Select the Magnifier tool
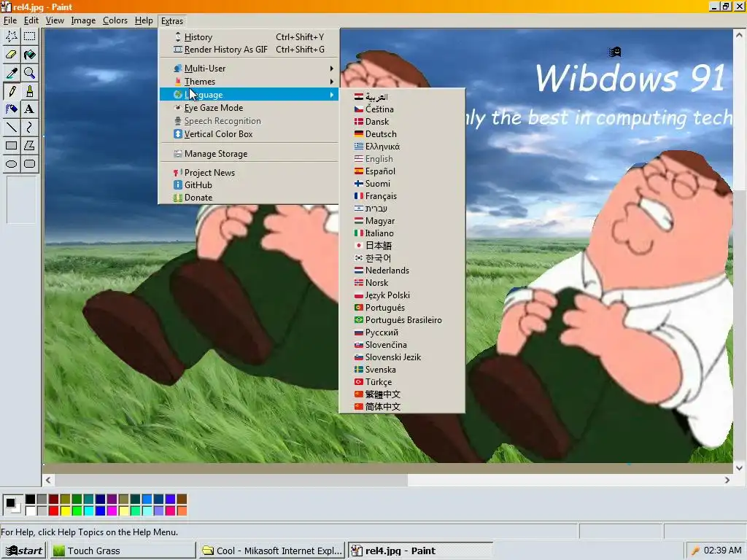Viewport: 747px width, 560px height. click(29, 72)
